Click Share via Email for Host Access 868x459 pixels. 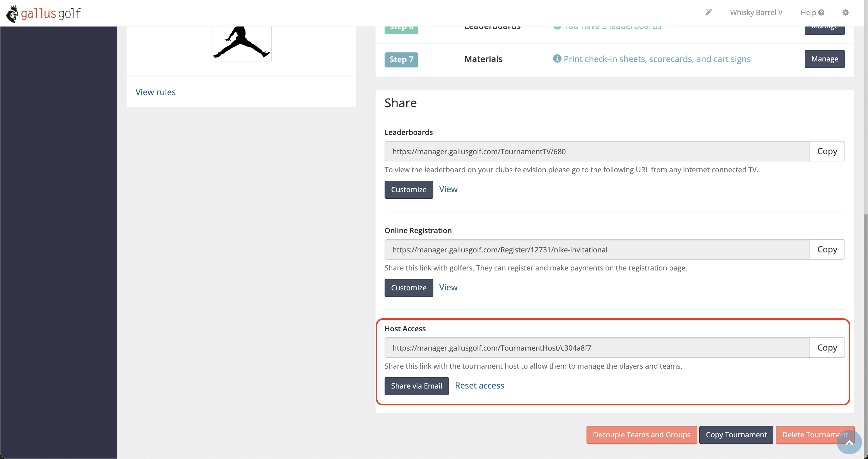[x=416, y=386]
